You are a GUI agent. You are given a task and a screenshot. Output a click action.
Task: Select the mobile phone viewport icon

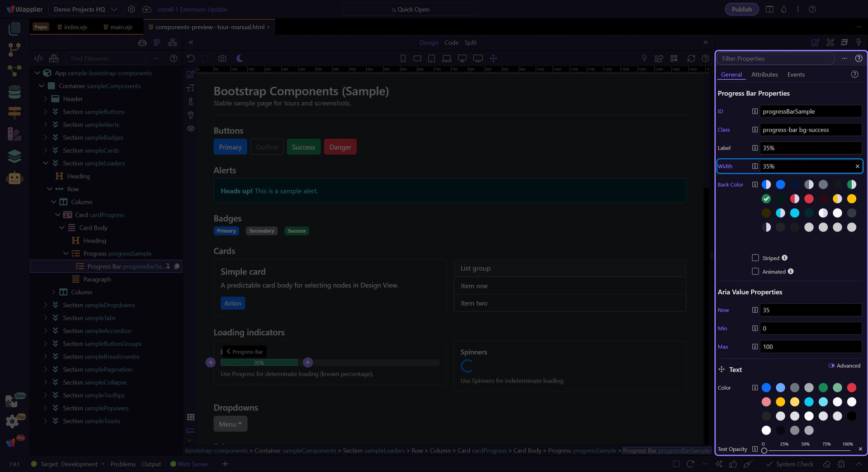coord(403,58)
